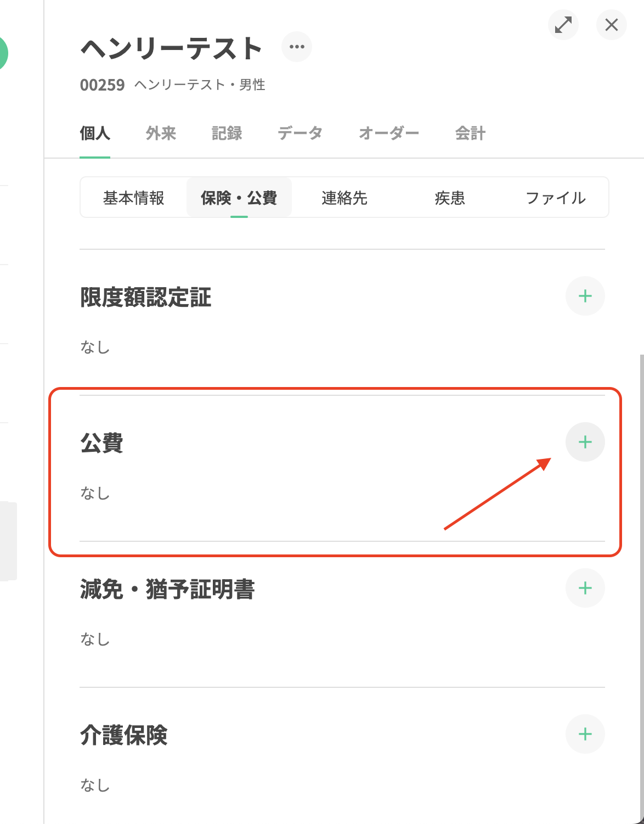The width and height of the screenshot is (644, 824).
Task: Expand the patient panel to full size
Action: click(x=563, y=25)
